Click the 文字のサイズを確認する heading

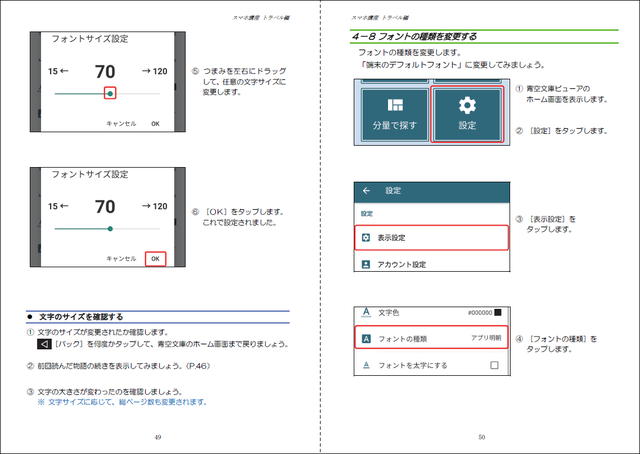81,317
